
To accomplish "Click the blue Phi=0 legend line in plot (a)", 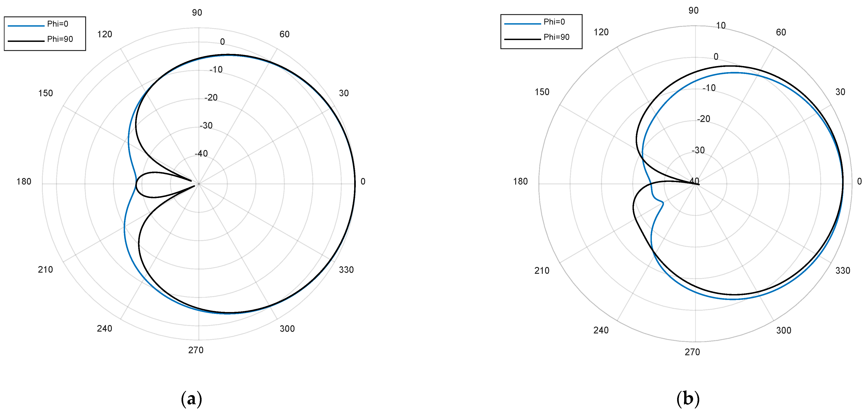I will click(26, 25).
